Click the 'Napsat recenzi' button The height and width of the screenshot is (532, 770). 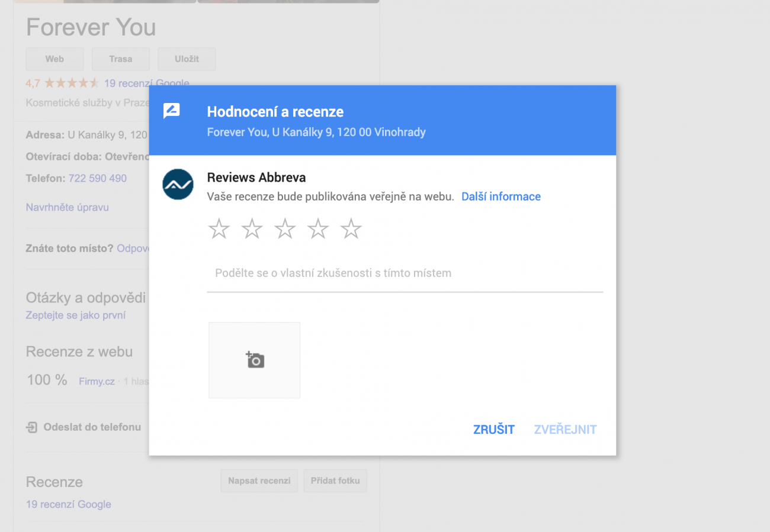point(259,481)
